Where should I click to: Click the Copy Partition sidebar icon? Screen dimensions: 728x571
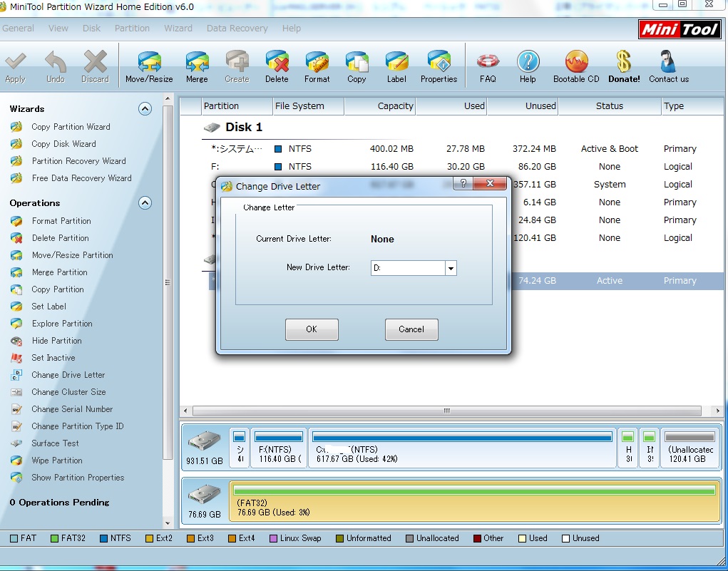tap(16, 289)
